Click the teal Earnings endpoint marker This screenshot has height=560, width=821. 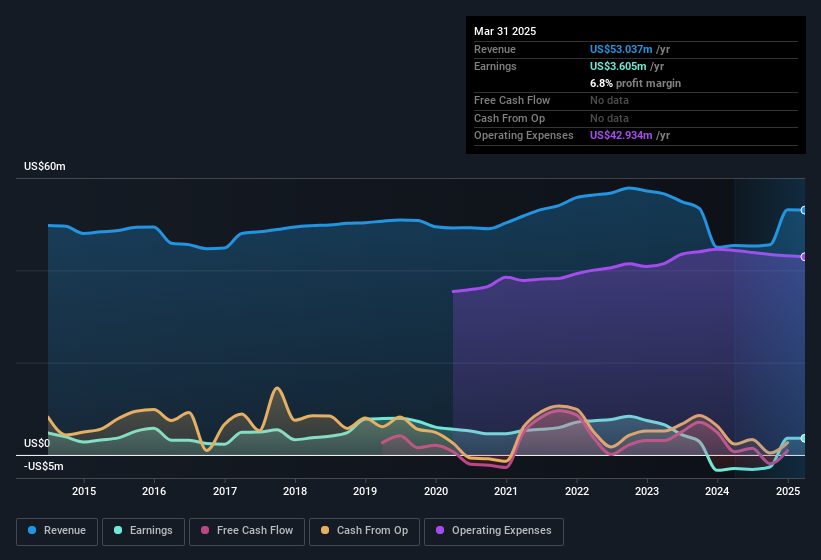pyautogui.click(x=803, y=438)
